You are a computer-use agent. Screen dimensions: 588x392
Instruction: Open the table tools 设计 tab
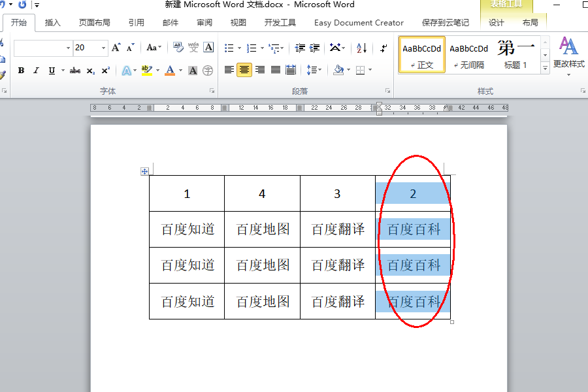[496, 23]
